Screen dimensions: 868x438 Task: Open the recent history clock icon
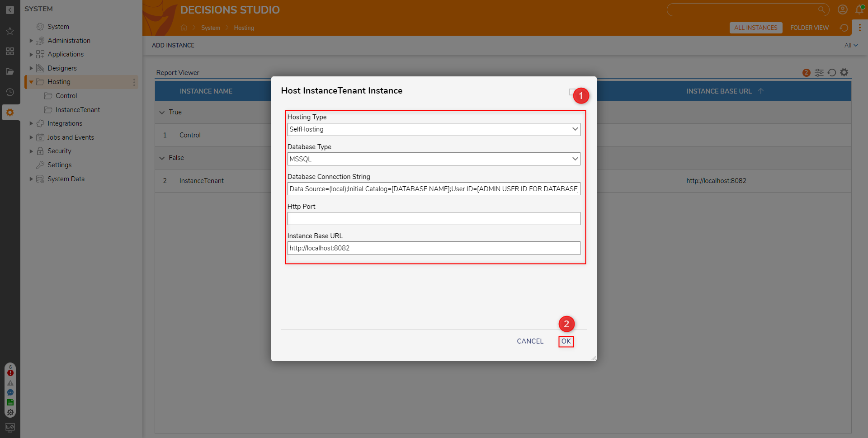(10, 92)
